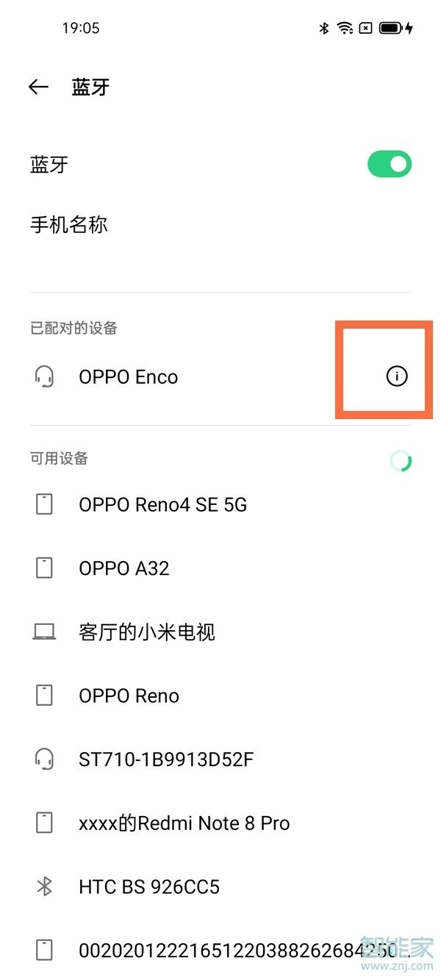
Task: Tap the back arrow icon
Action: [38, 87]
